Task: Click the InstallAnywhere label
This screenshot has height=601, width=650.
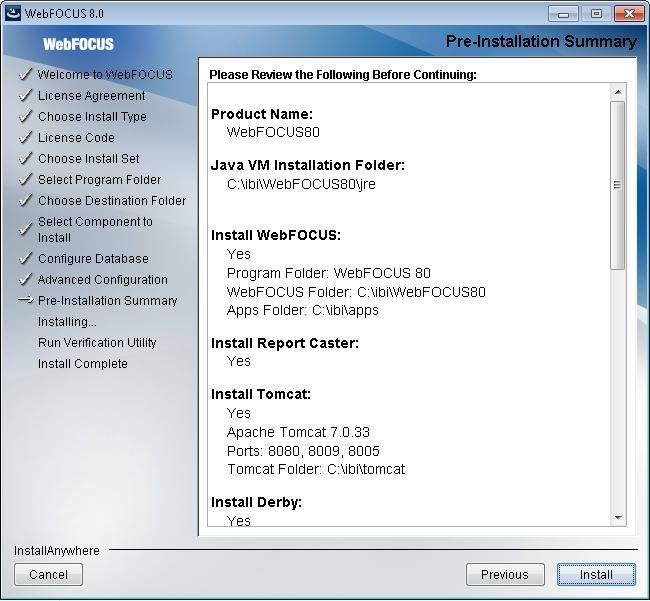Action: click(x=57, y=550)
